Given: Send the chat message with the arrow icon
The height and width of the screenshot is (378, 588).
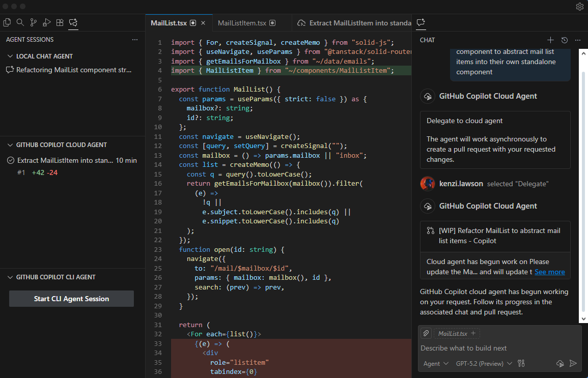Looking at the screenshot, I should point(573,363).
